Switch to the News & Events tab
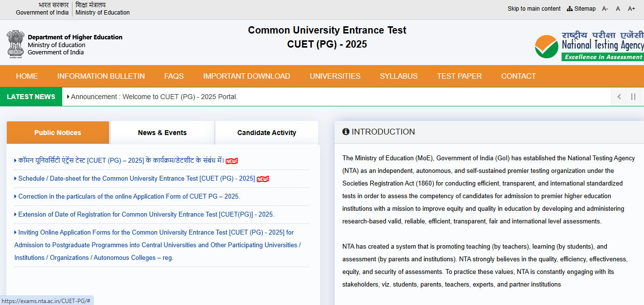 tap(162, 132)
